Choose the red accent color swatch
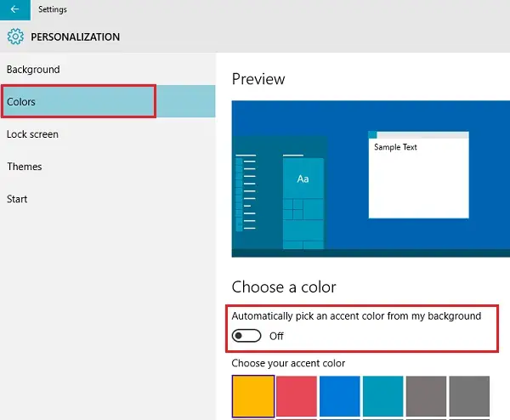This screenshot has width=510, height=420. [x=297, y=395]
